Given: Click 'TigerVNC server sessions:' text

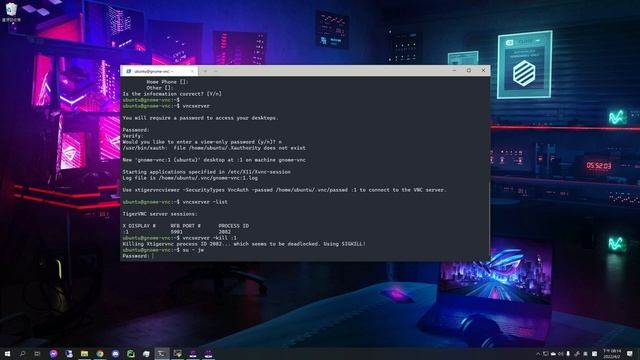Looking at the screenshot, I should [160, 214].
